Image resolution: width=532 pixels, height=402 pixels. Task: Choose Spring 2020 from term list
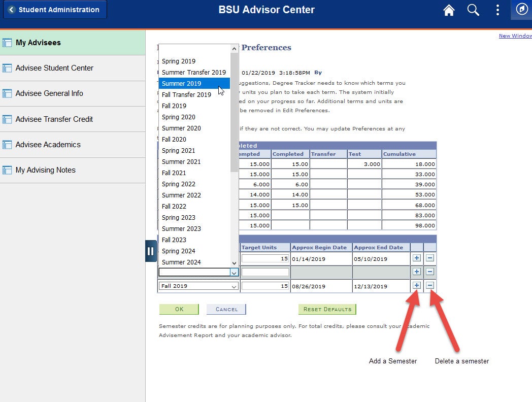(194, 117)
